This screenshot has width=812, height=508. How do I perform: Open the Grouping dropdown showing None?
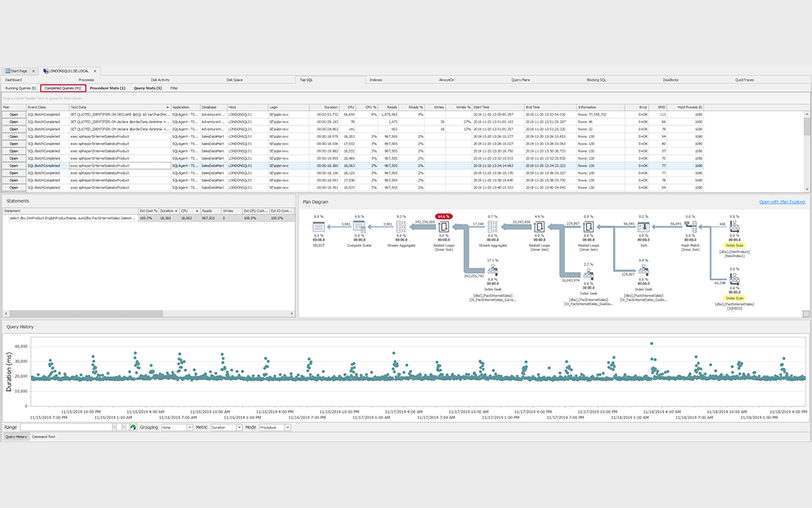[175, 427]
